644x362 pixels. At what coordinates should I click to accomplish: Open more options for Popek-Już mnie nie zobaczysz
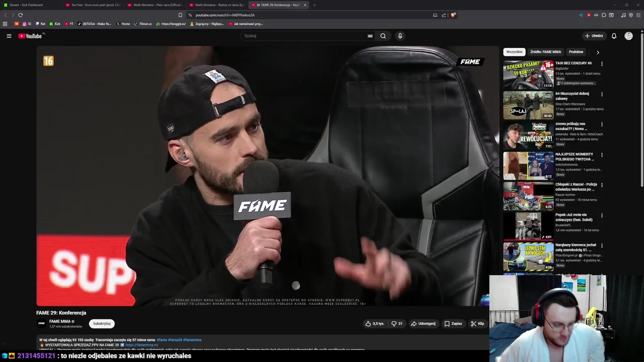602,215
